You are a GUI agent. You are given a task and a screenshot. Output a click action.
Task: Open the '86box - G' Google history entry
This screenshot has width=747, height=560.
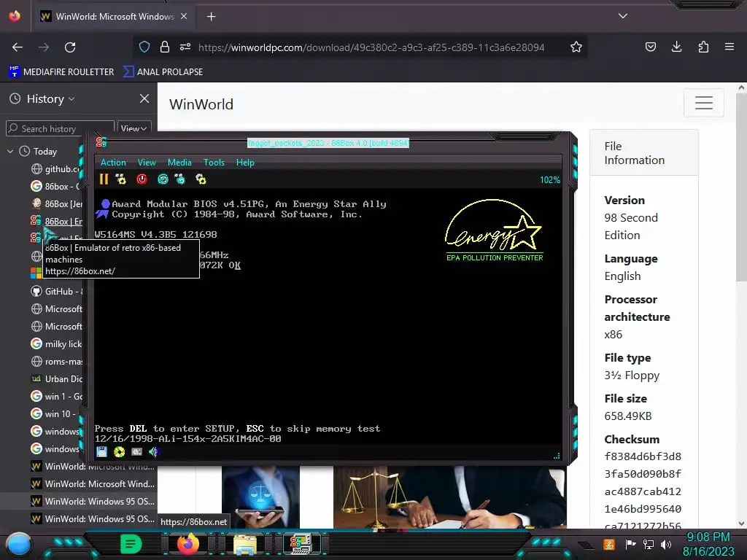click(56, 187)
